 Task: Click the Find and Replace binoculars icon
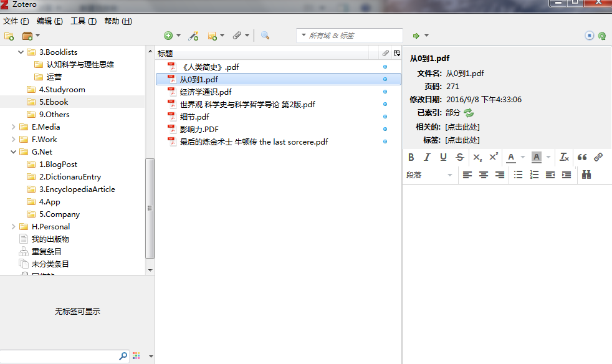pos(586,175)
